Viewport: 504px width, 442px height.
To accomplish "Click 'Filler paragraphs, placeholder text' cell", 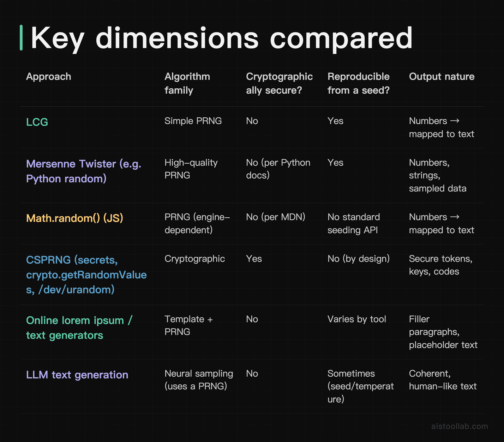I will [x=443, y=332].
